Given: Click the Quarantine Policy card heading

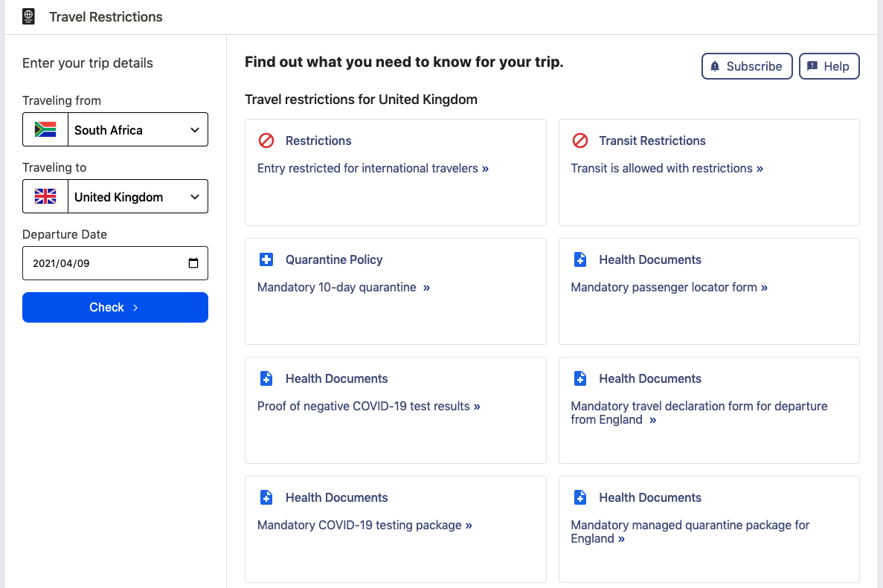Looking at the screenshot, I should [334, 259].
